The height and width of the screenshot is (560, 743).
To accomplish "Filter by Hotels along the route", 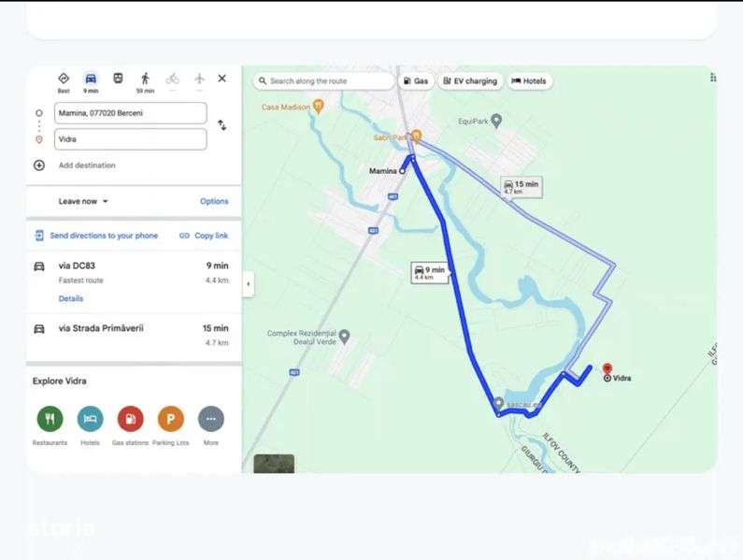I will [x=529, y=81].
